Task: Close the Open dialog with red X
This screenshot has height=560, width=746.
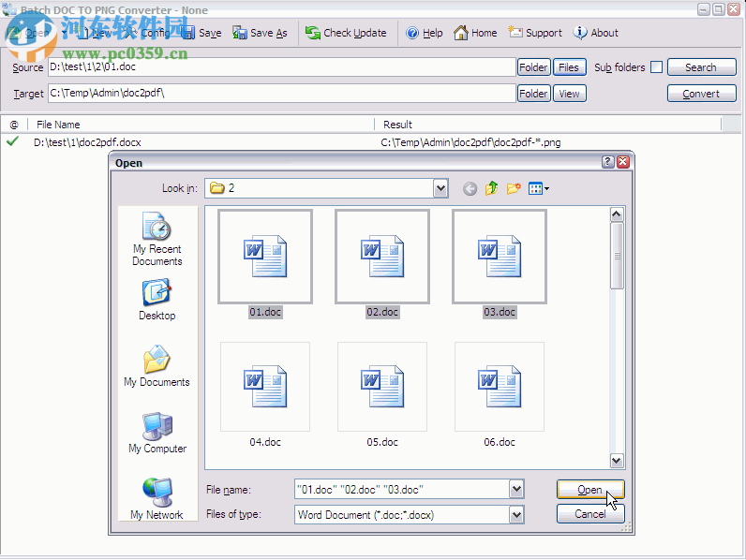Action: point(623,162)
